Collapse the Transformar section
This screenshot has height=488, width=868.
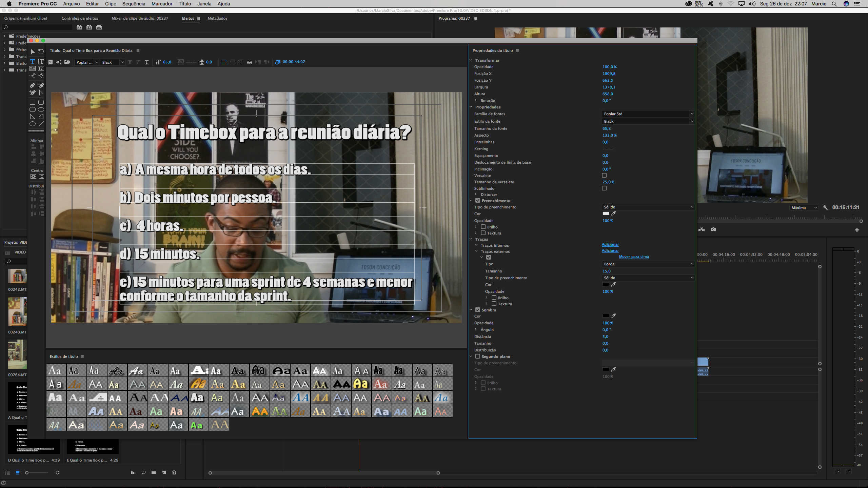pyautogui.click(x=471, y=60)
